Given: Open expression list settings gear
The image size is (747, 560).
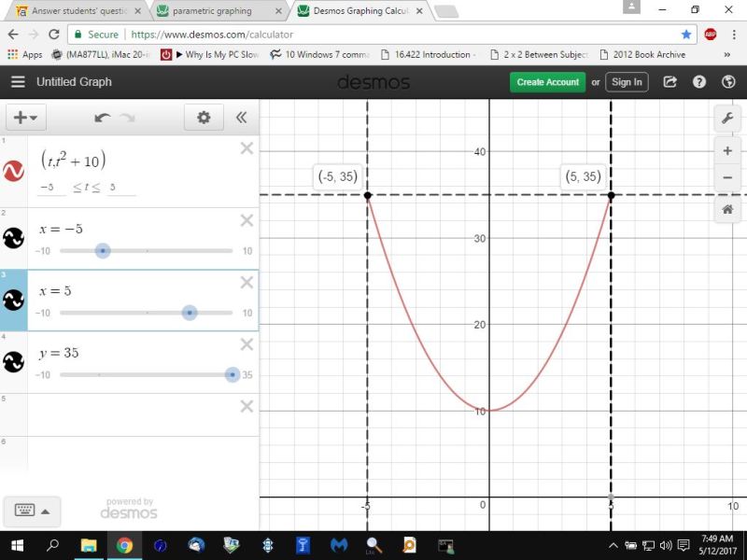Looking at the screenshot, I should [204, 118].
